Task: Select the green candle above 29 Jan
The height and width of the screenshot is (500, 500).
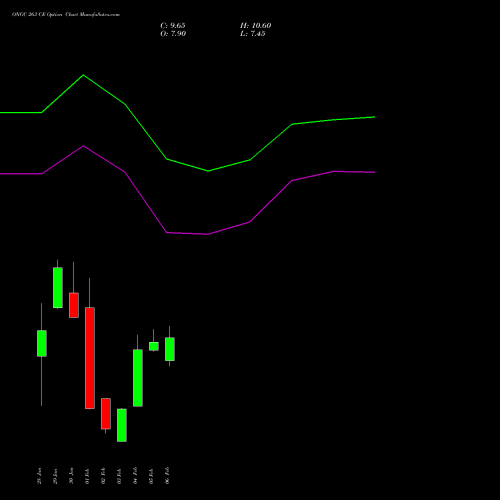Action: [58, 287]
